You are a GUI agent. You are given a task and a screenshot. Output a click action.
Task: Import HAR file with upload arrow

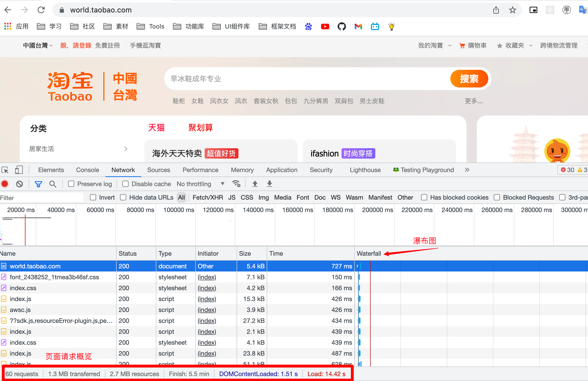click(x=255, y=184)
